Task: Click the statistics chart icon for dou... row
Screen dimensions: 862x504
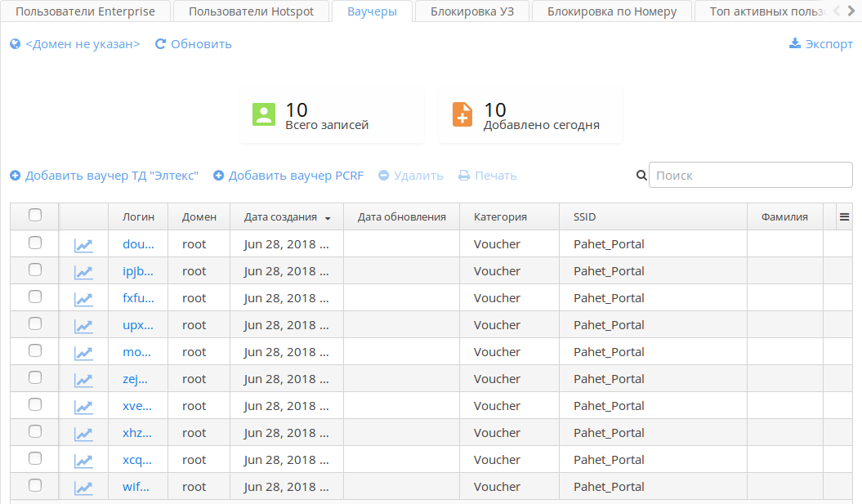Action: coord(83,245)
